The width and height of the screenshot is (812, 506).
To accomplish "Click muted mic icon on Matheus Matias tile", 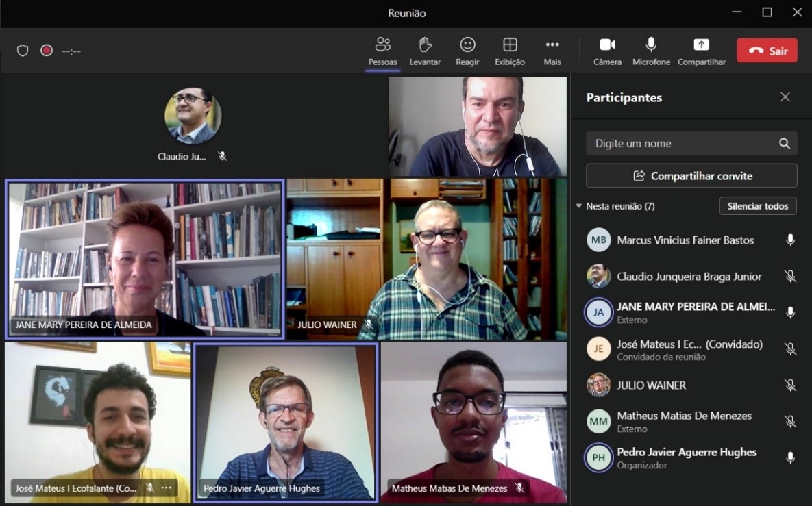I will 519,488.
